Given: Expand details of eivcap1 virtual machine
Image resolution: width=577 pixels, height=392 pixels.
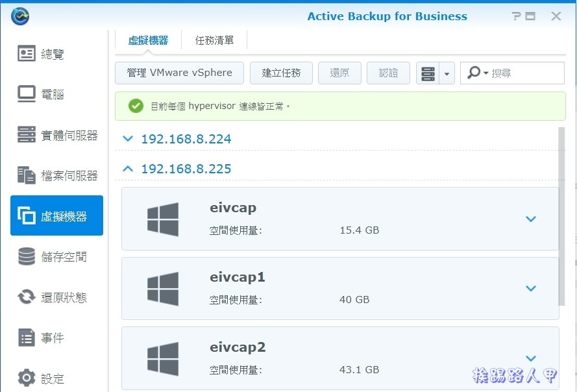Looking at the screenshot, I should click(531, 288).
